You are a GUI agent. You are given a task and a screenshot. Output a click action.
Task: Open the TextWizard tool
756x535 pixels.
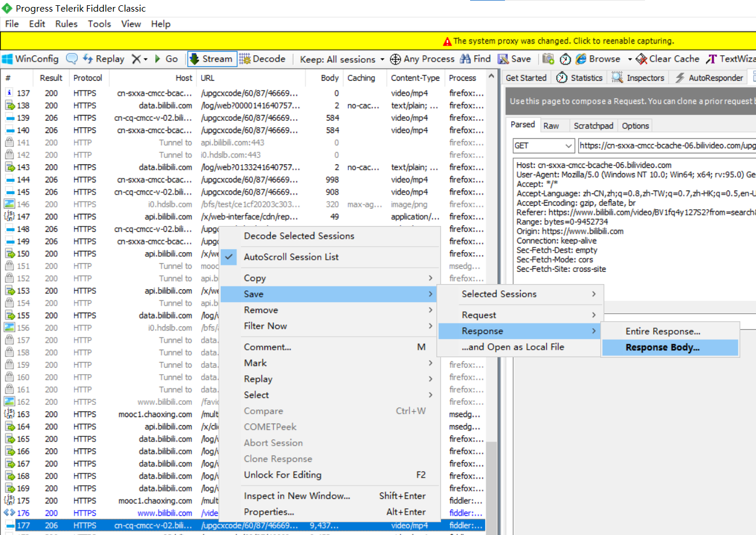click(730, 59)
